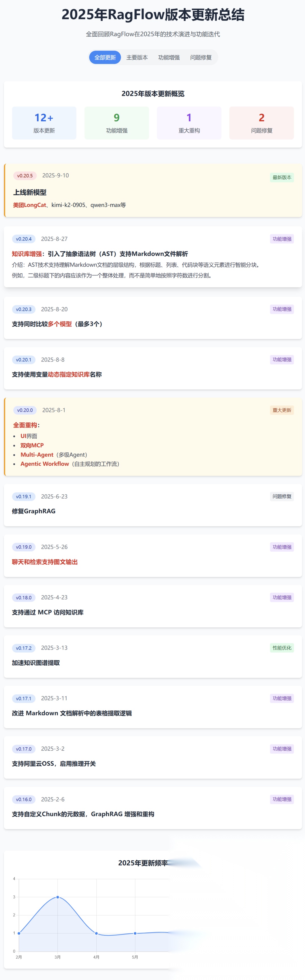Show the 问题修复 filter tab
The width and height of the screenshot is (305, 980).
tap(201, 58)
